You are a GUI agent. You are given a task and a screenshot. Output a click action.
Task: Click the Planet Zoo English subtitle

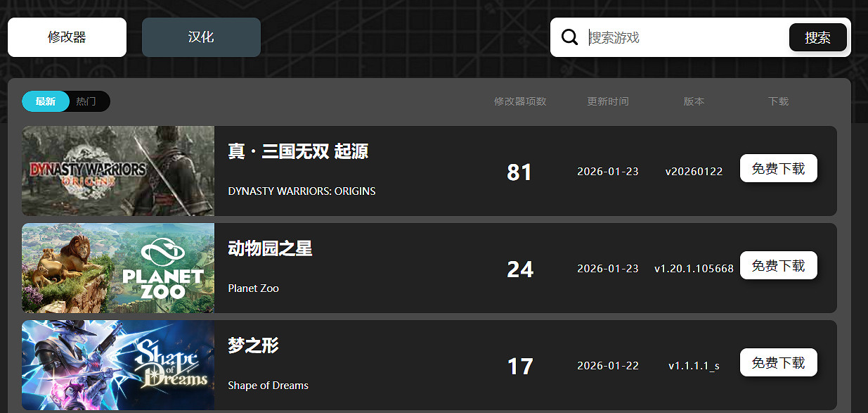(x=253, y=288)
